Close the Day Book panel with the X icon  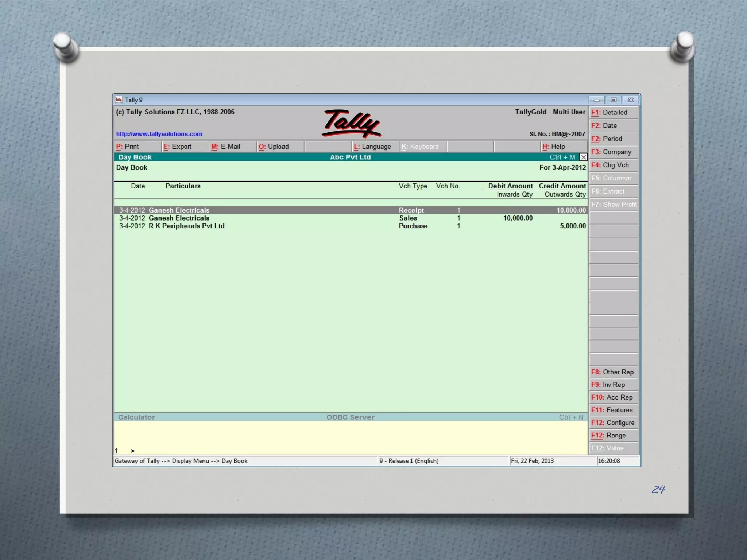pos(583,157)
